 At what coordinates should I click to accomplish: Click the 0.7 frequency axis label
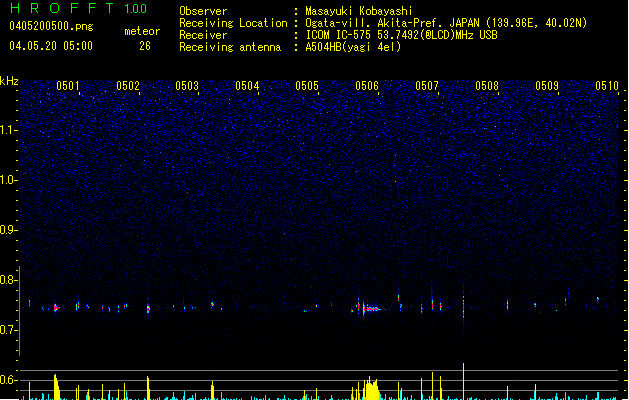[9, 330]
